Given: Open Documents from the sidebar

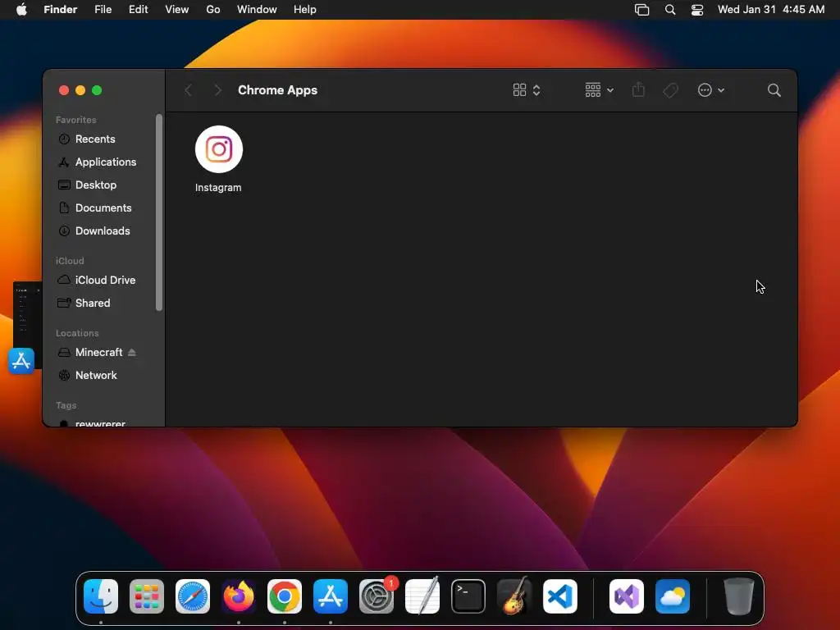Looking at the screenshot, I should point(104,208).
